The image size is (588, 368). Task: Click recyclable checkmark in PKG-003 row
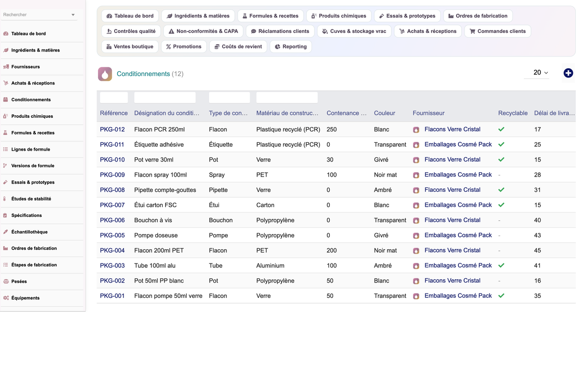coord(501,265)
